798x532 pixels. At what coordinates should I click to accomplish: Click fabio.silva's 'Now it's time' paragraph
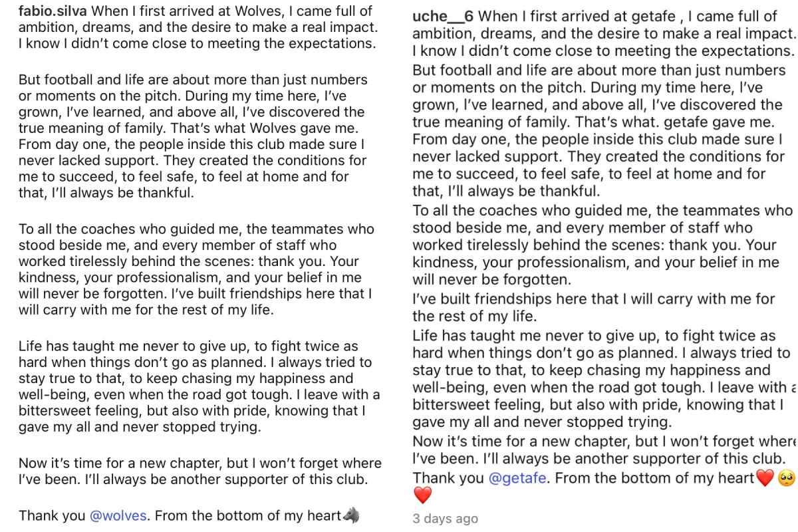(x=199, y=470)
